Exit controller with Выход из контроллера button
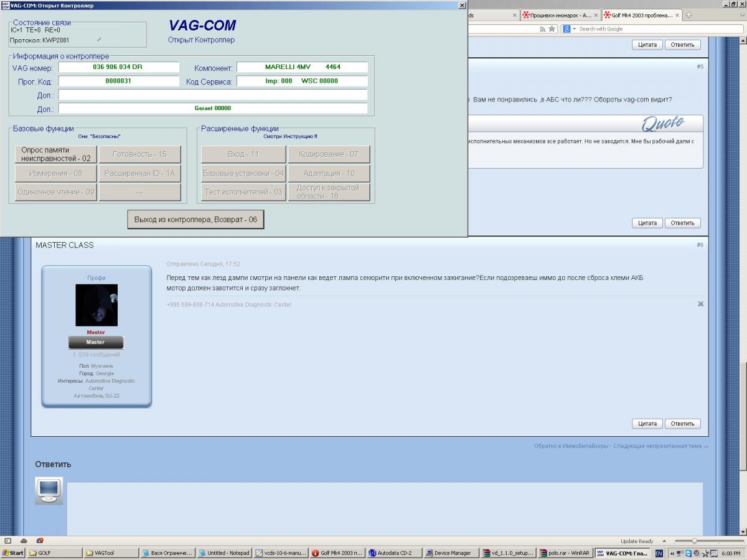The width and height of the screenshot is (747, 560). coord(195,220)
